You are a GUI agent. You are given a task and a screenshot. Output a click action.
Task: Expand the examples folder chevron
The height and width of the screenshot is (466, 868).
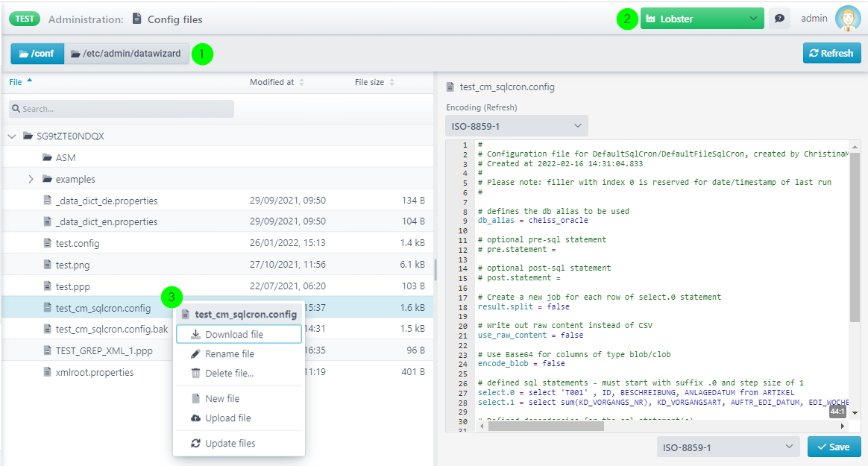click(31, 179)
